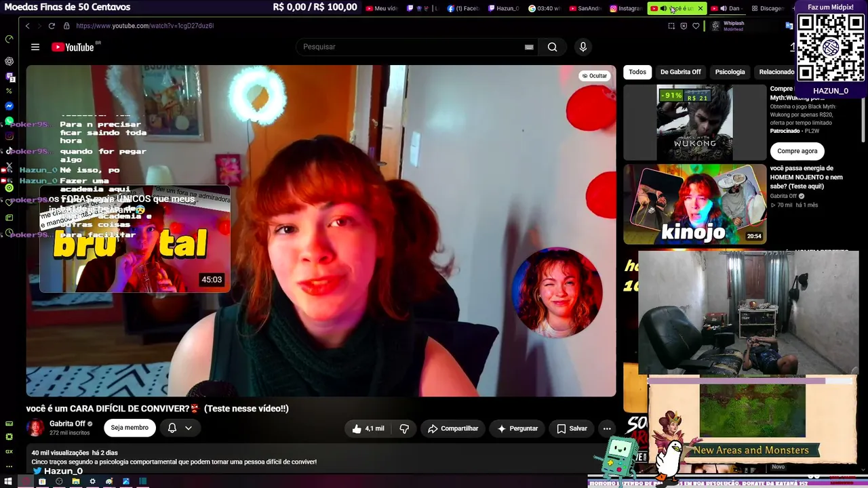Image resolution: width=868 pixels, height=488 pixels.
Task: Select the Psicologia filter chip
Action: tap(730, 72)
